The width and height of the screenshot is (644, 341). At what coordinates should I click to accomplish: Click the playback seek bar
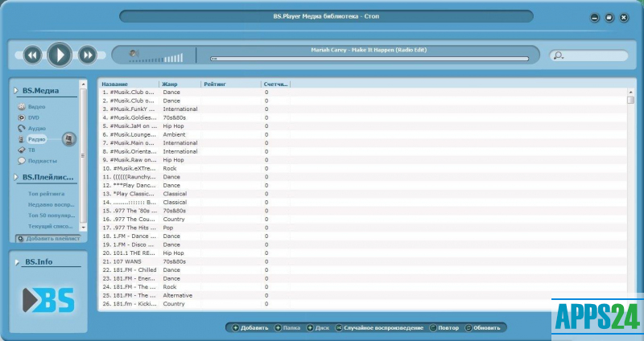pyautogui.click(x=369, y=59)
